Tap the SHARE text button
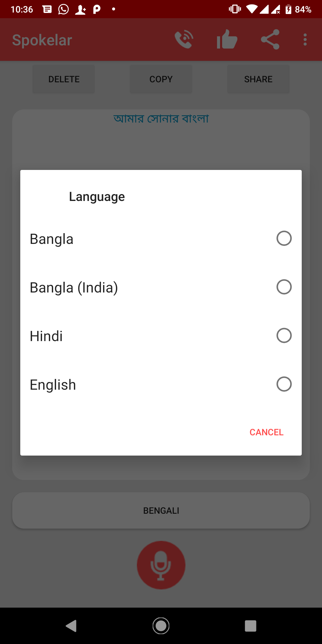The image size is (322, 644). coord(258,79)
